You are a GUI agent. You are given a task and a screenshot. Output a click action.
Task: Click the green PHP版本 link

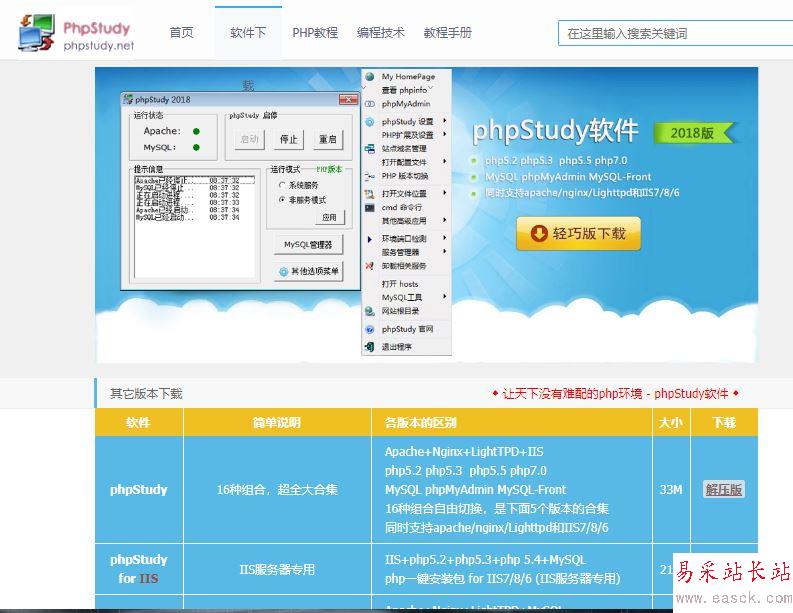[x=329, y=169]
